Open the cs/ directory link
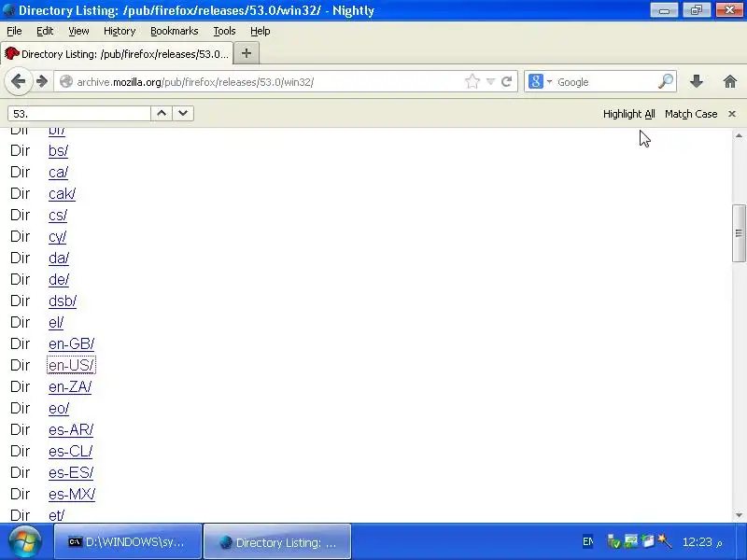The image size is (747, 560). coord(58,215)
